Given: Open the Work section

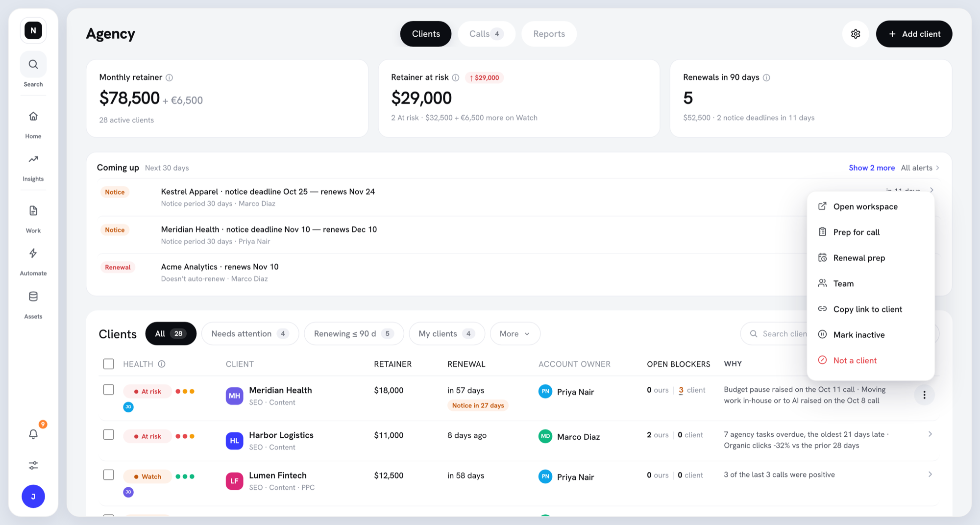Looking at the screenshot, I should coord(33,219).
